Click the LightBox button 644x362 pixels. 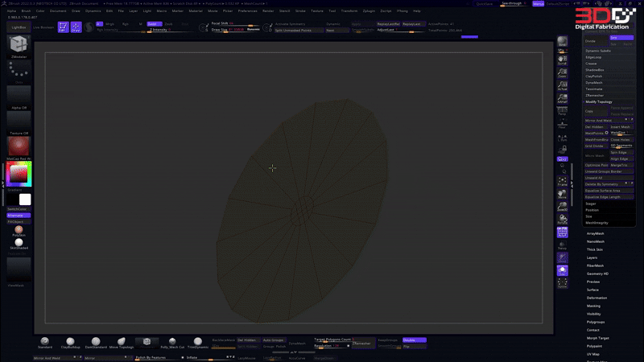(19, 27)
